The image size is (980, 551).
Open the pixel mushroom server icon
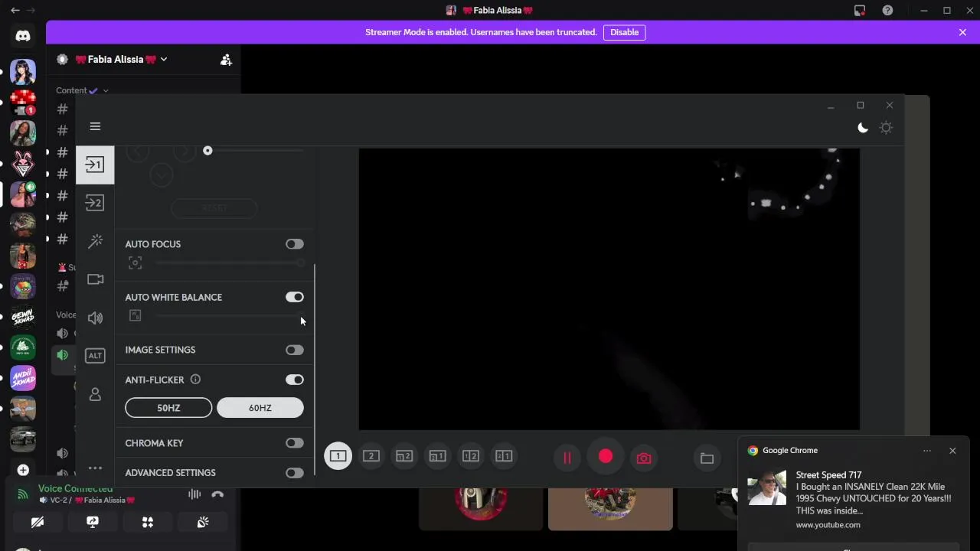point(23,103)
